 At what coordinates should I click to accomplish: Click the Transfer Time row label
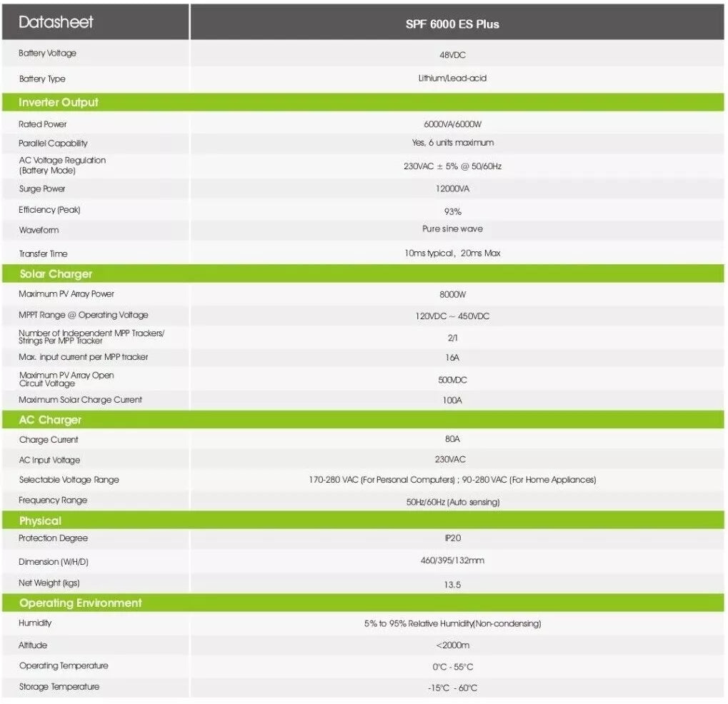click(x=43, y=253)
